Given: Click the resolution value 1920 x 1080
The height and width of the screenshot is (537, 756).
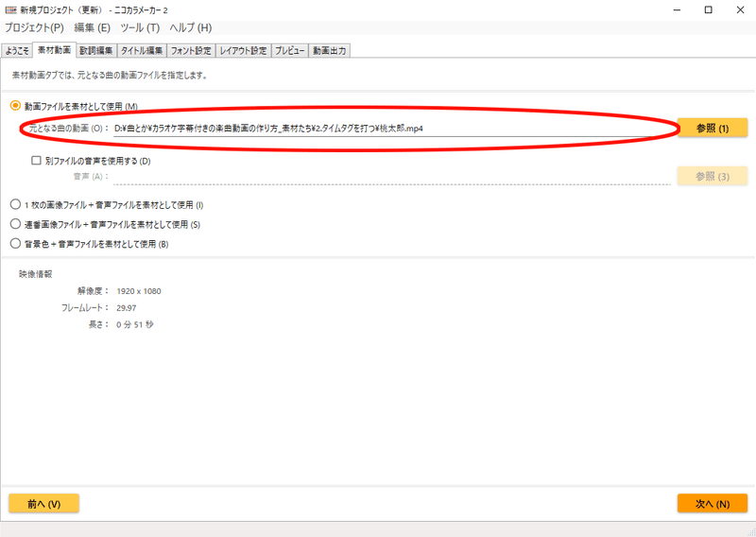Looking at the screenshot, I should [x=139, y=291].
